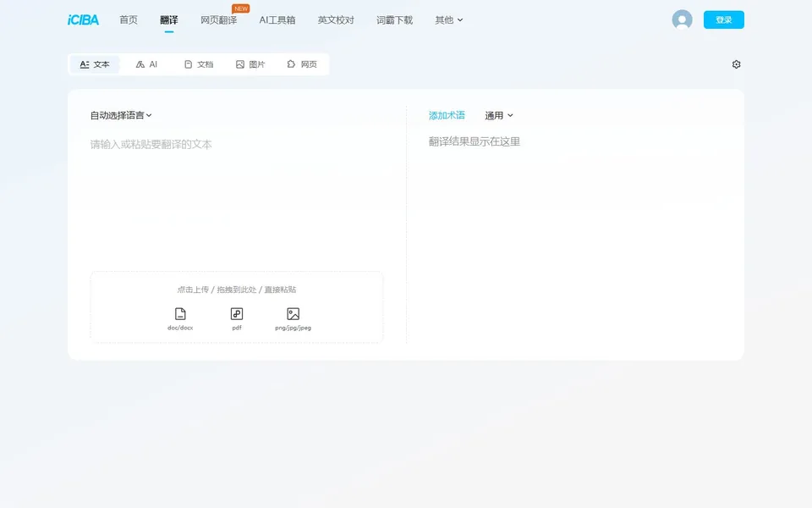The width and height of the screenshot is (812, 508).
Task: Go to 首页 in the navigation bar
Action: click(129, 19)
